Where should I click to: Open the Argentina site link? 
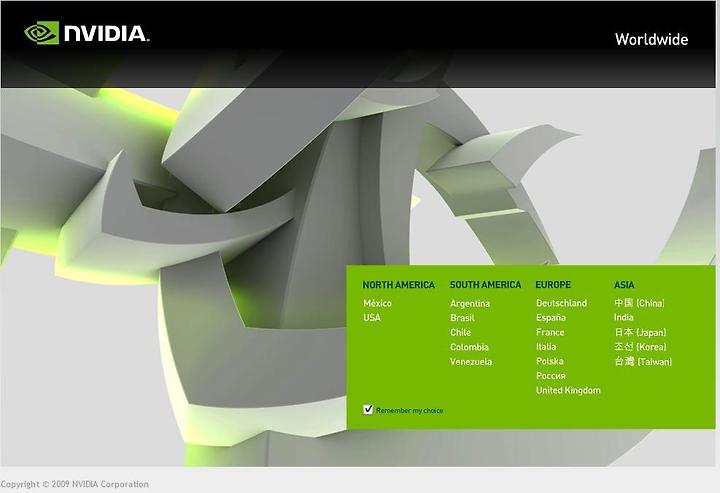point(470,303)
